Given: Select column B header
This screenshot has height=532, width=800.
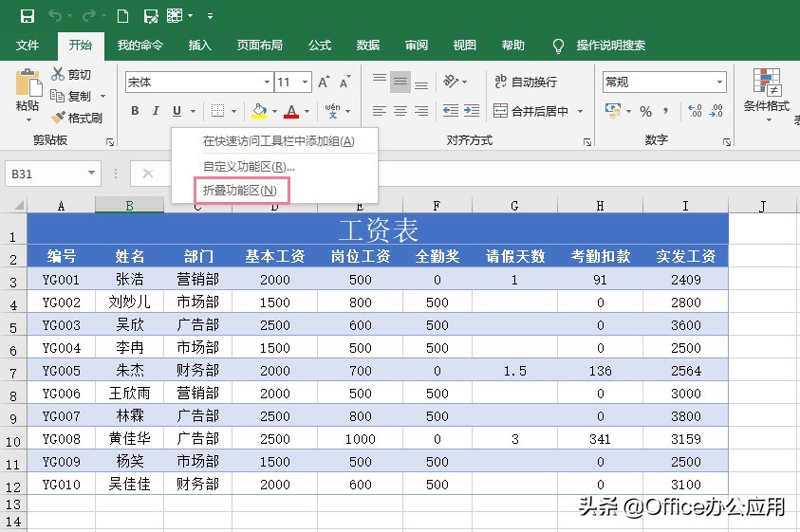Looking at the screenshot, I should coord(130,206).
